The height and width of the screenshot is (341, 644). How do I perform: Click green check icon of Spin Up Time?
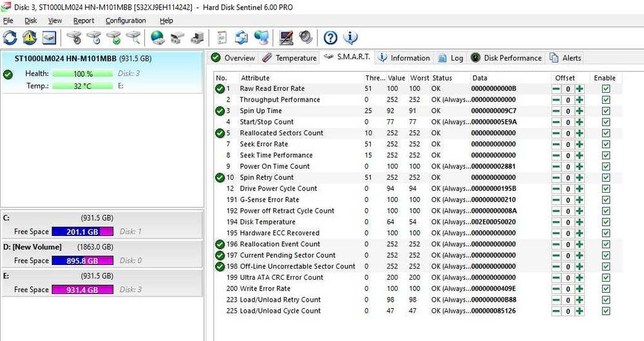(x=220, y=111)
